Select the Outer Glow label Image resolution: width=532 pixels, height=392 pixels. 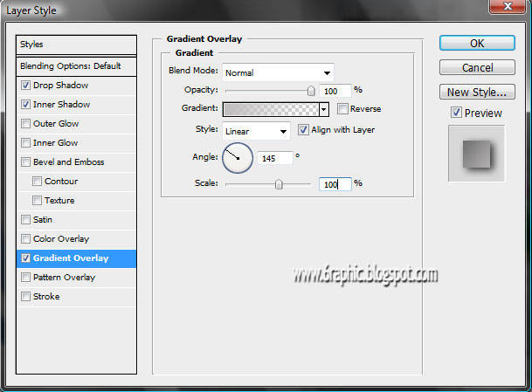pos(56,123)
